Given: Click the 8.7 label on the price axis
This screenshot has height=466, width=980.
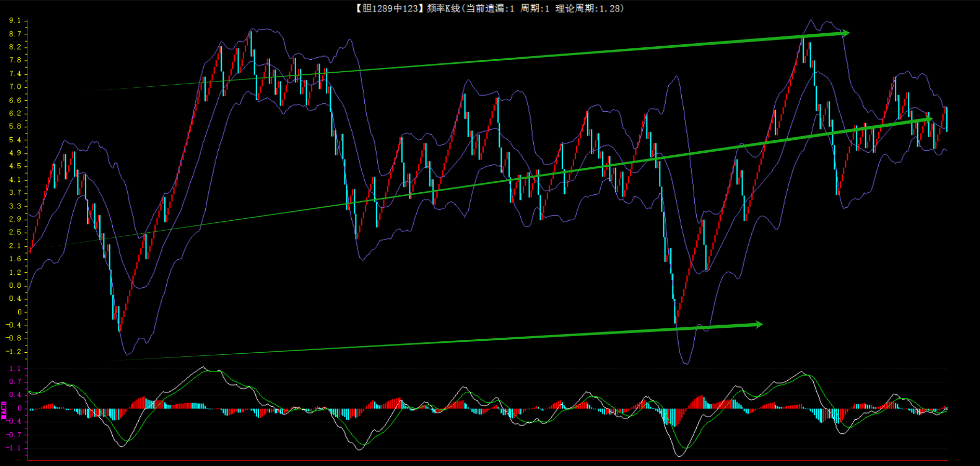Looking at the screenshot, I should tap(15, 34).
